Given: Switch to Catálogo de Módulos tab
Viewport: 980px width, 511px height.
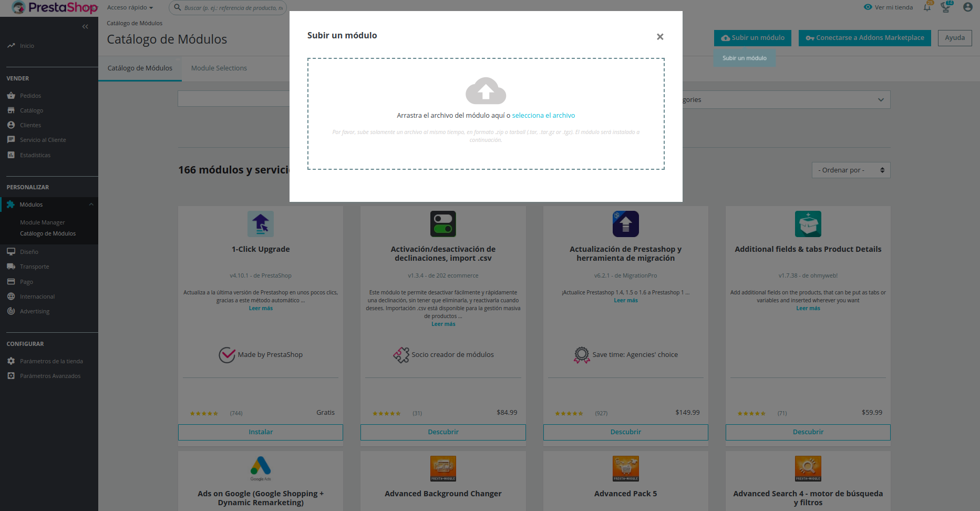Looking at the screenshot, I should (140, 68).
